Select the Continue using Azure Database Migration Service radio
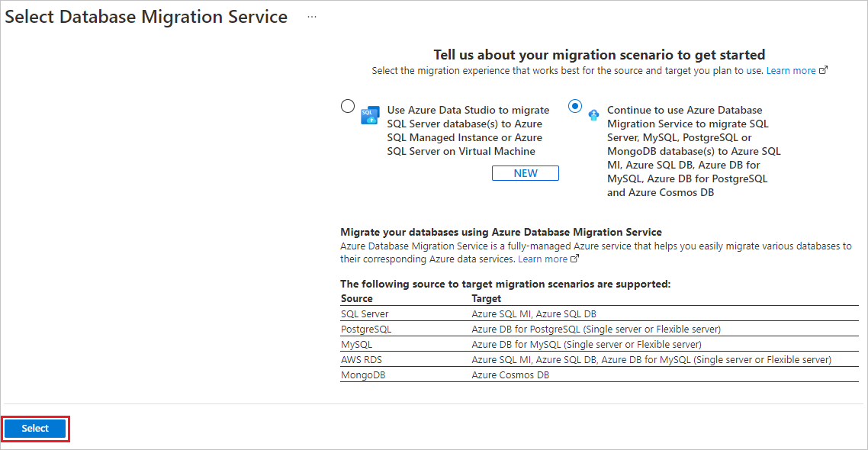Viewport: 868px width, 450px height. (575, 106)
